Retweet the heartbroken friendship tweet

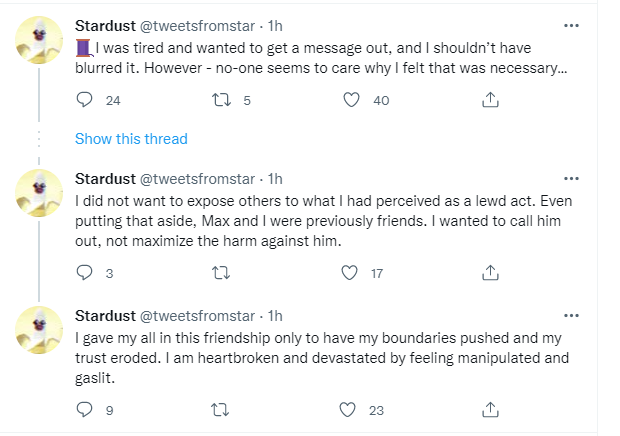pos(221,408)
